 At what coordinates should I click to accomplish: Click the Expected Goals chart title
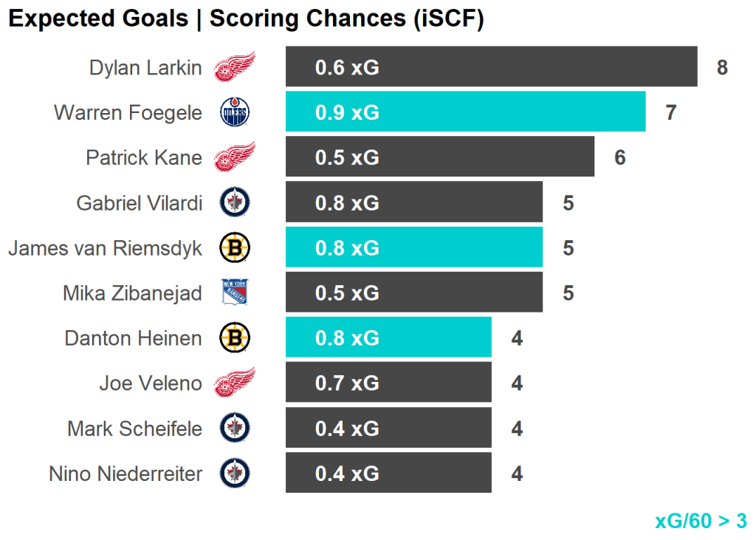[x=246, y=19]
